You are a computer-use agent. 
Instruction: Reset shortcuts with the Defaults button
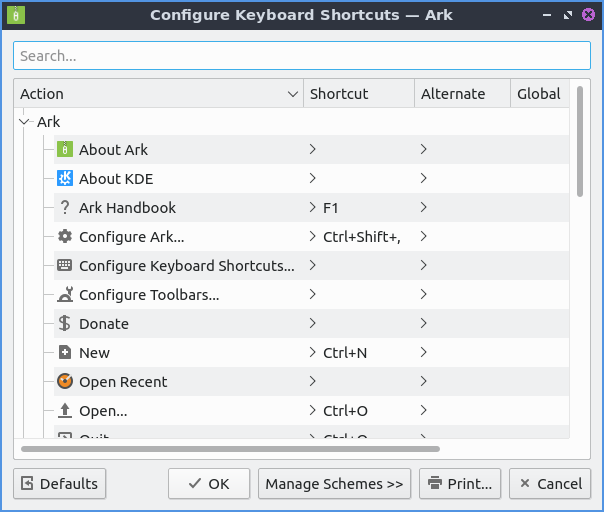[60, 484]
